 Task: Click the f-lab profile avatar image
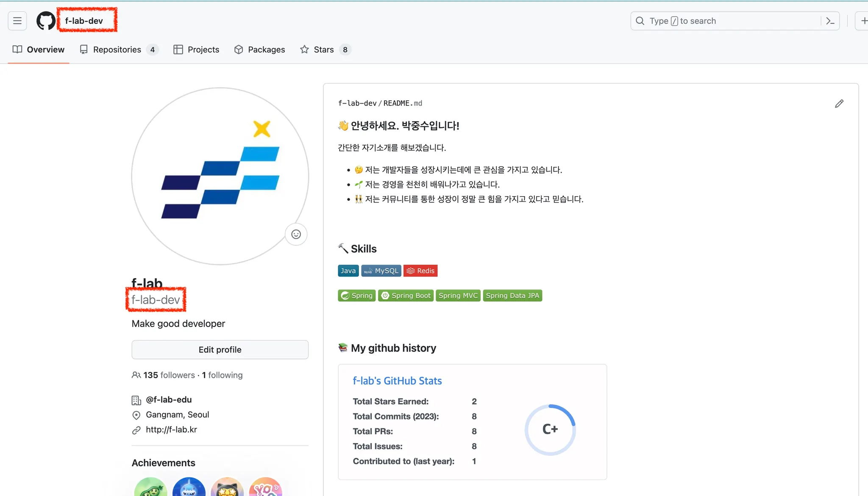tap(220, 176)
